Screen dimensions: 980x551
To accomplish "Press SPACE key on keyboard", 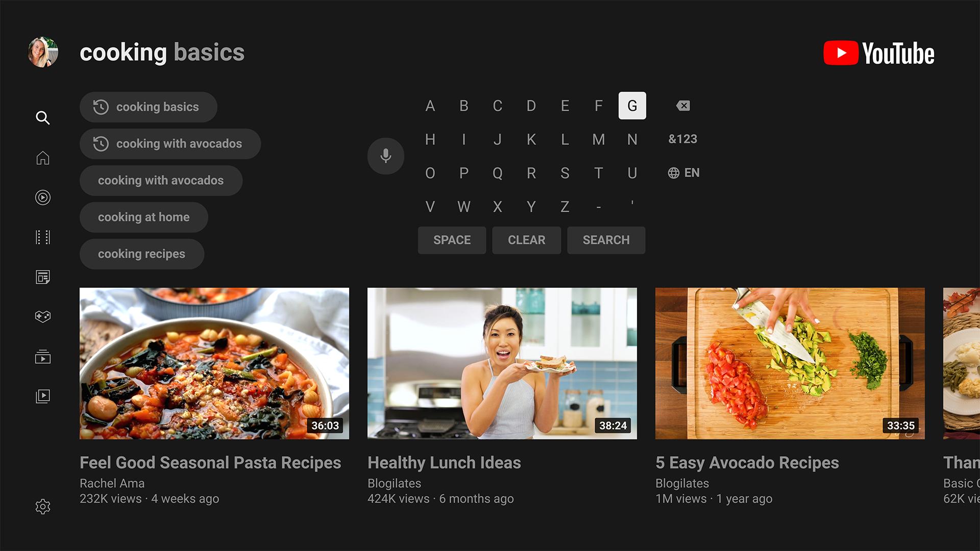I will coord(452,240).
